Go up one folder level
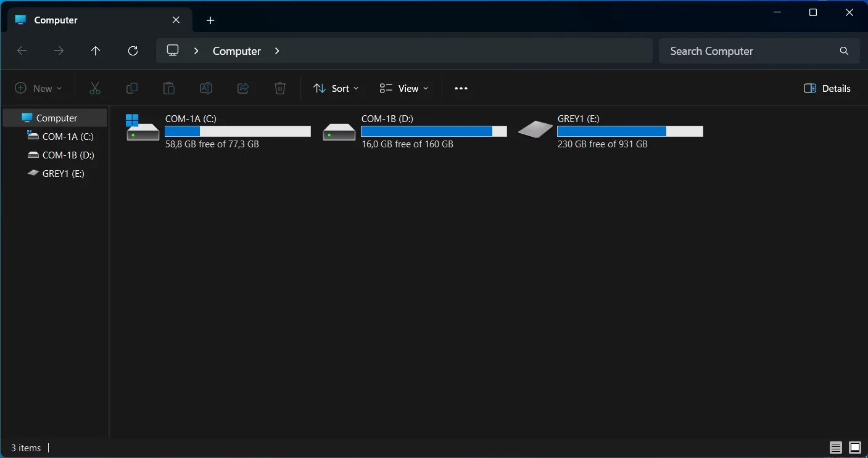This screenshot has height=458, width=868. tap(96, 51)
